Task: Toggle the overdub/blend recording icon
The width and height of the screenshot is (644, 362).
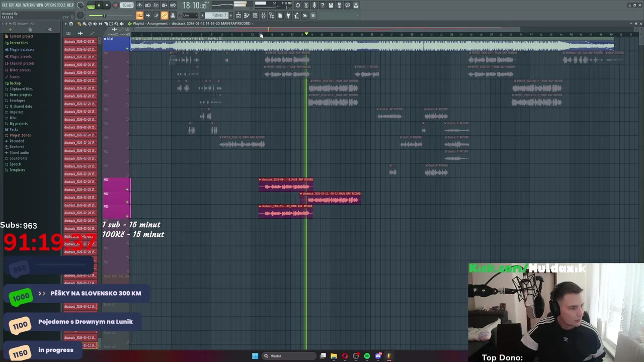Action: tap(164, 6)
